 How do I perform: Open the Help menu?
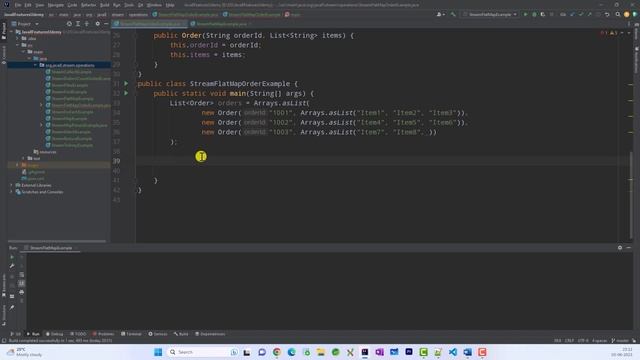click(x=170, y=5)
